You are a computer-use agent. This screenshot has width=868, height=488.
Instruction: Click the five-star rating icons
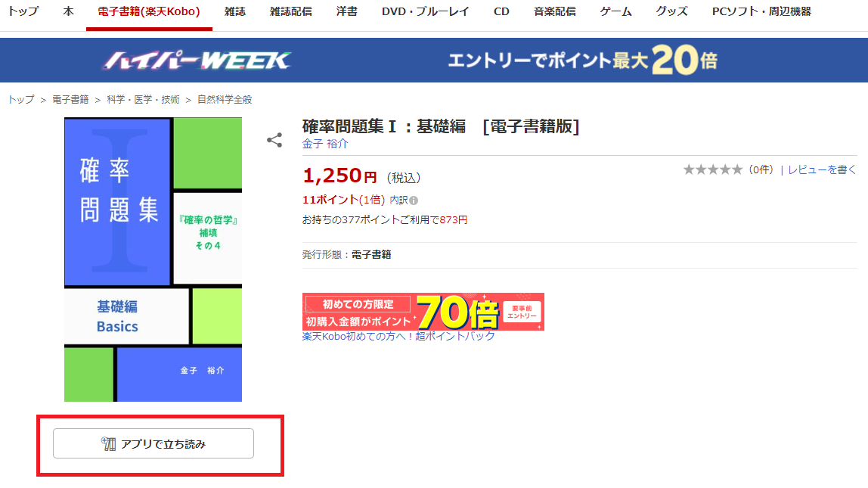click(712, 170)
